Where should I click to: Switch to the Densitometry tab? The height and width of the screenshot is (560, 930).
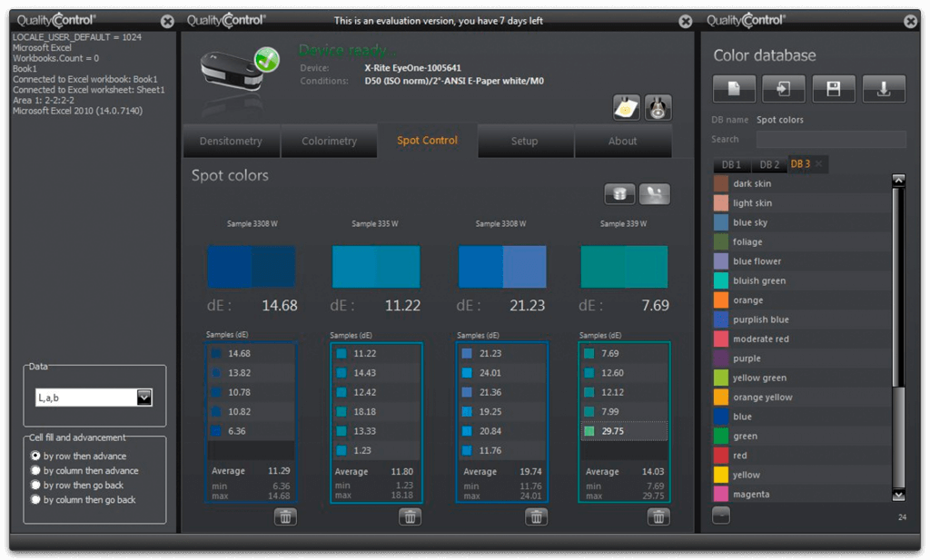click(x=231, y=142)
